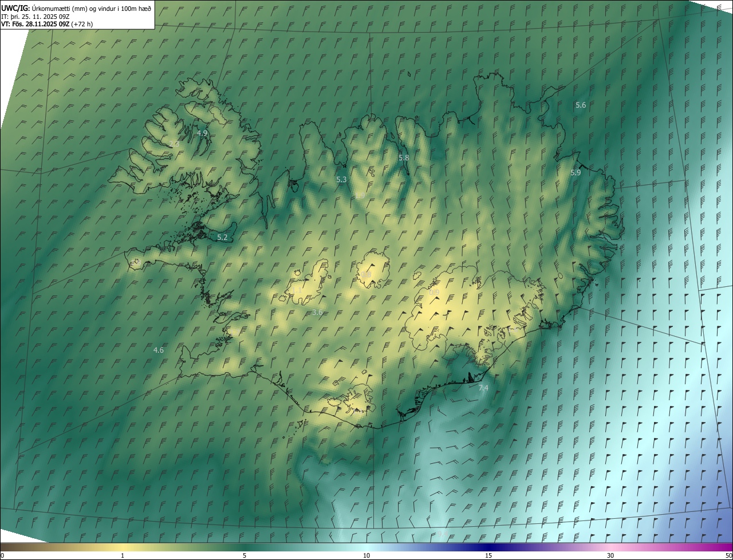
Task: Click the 5.2 value label on the fjord
Action: coord(222,237)
